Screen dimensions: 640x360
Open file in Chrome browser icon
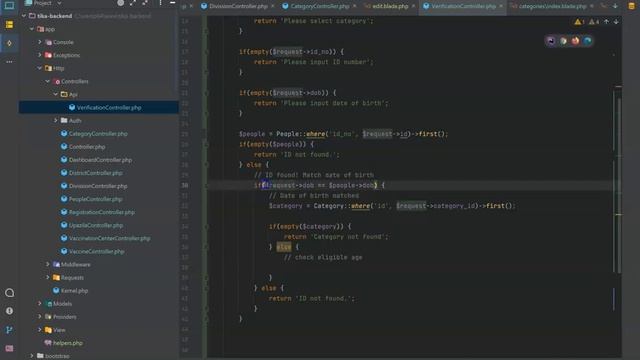click(x=563, y=41)
